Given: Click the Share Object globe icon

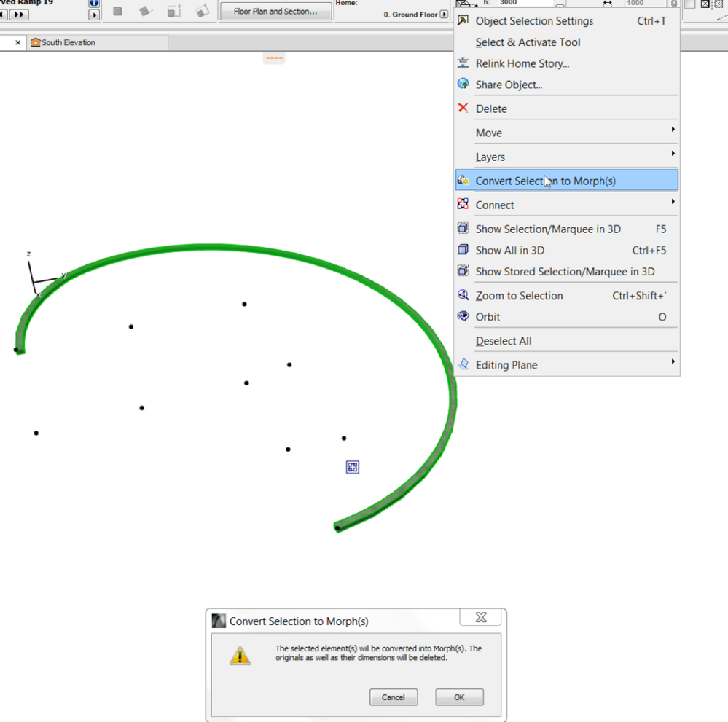Looking at the screenshot, I should [463, 84].
